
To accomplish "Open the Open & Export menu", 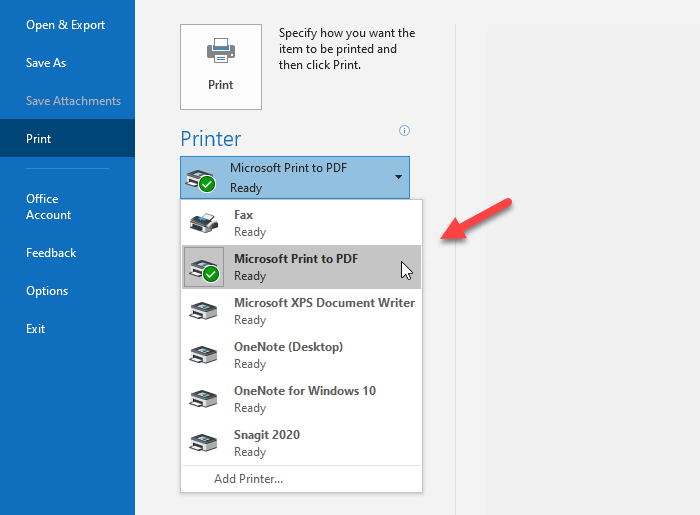I will 67,25.
